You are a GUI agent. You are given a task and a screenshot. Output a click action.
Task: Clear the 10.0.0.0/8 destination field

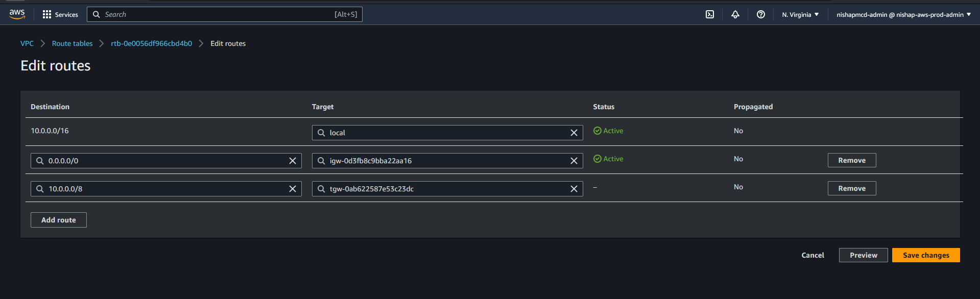pos(293,189)
